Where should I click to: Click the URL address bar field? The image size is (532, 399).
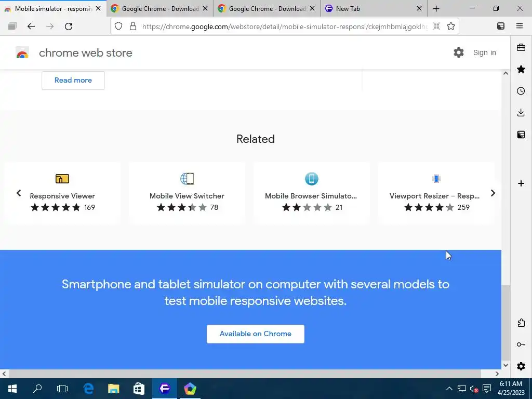click(285, 26)
